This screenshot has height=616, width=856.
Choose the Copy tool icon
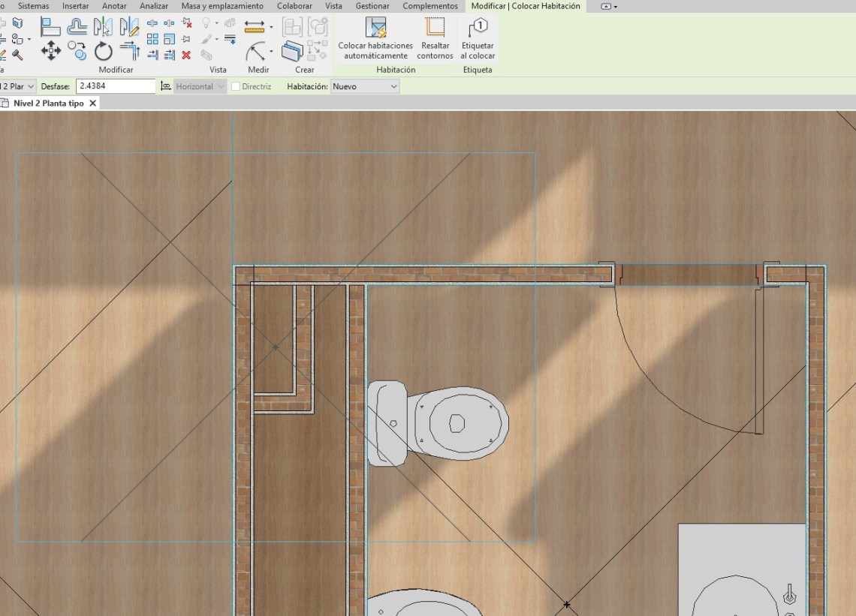pyautogui.click(x=77, y=51)
